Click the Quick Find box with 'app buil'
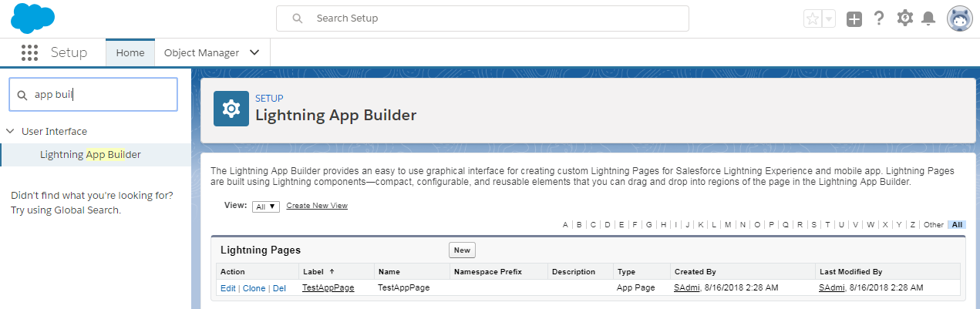The image size is (980, 309). [93, 95]
